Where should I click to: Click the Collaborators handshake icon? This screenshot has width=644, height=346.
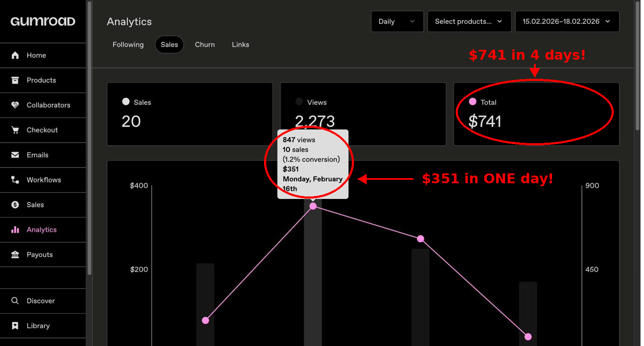click(15, 105)
